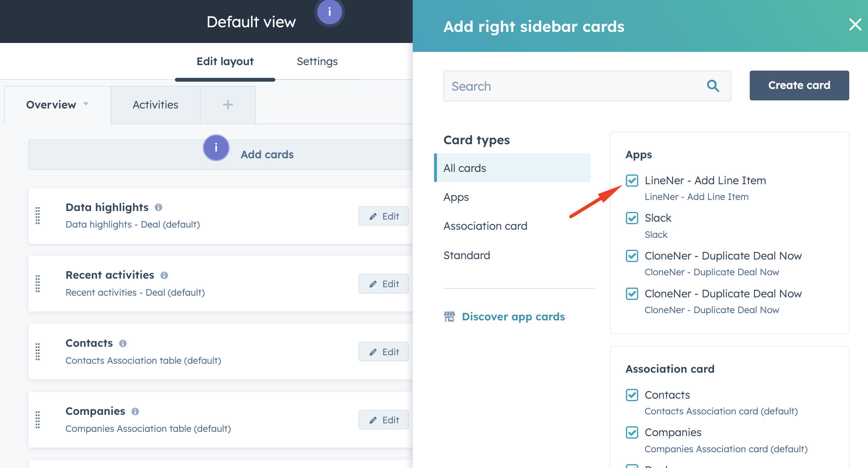Open the Discover app cards link
Image resolution: width=868 pixels, height=468 pixels.
click(x=513, y=317)
